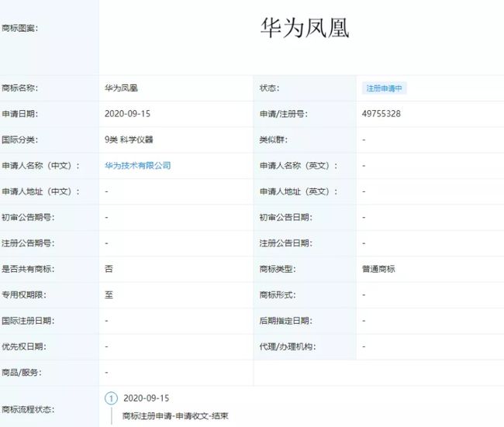The width and height of the screenshot is (504, 427).
Task: Click the 普通商标 trademark type value
Action: point(379,269)
